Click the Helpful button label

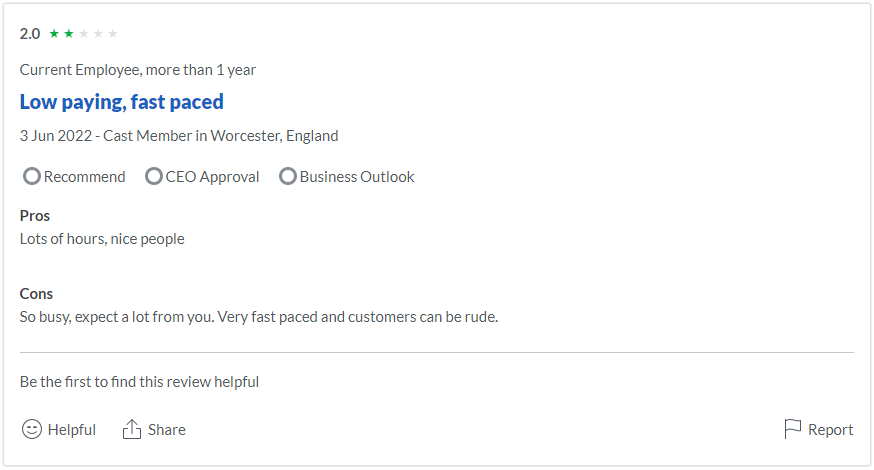72,430
